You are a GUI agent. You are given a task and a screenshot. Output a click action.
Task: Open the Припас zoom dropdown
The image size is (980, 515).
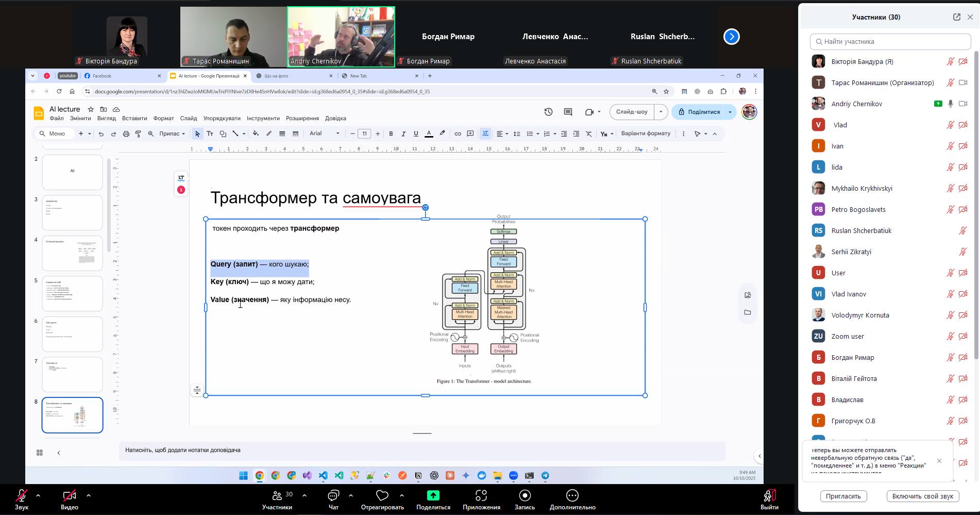[172, 134]
